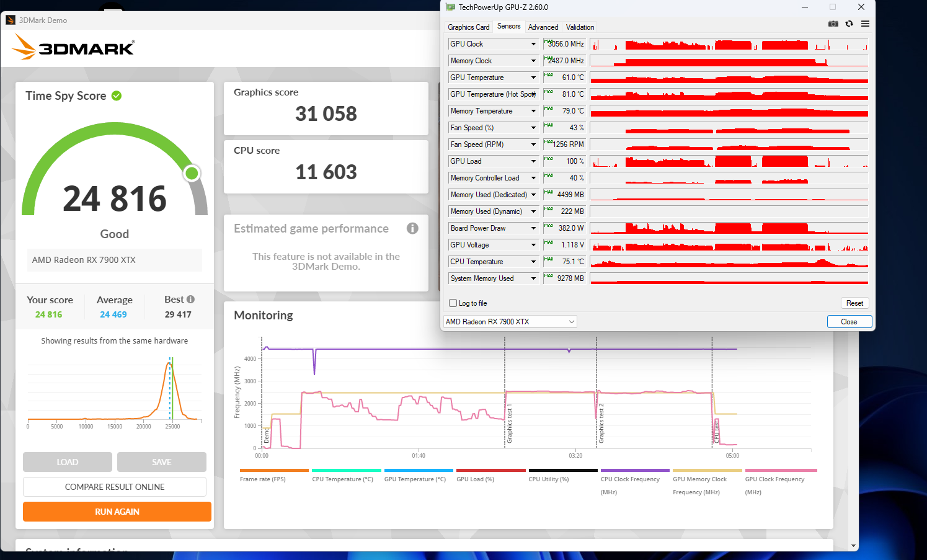
Task: Switch to the Advanced tab
Action: click(x=543, y=27)
